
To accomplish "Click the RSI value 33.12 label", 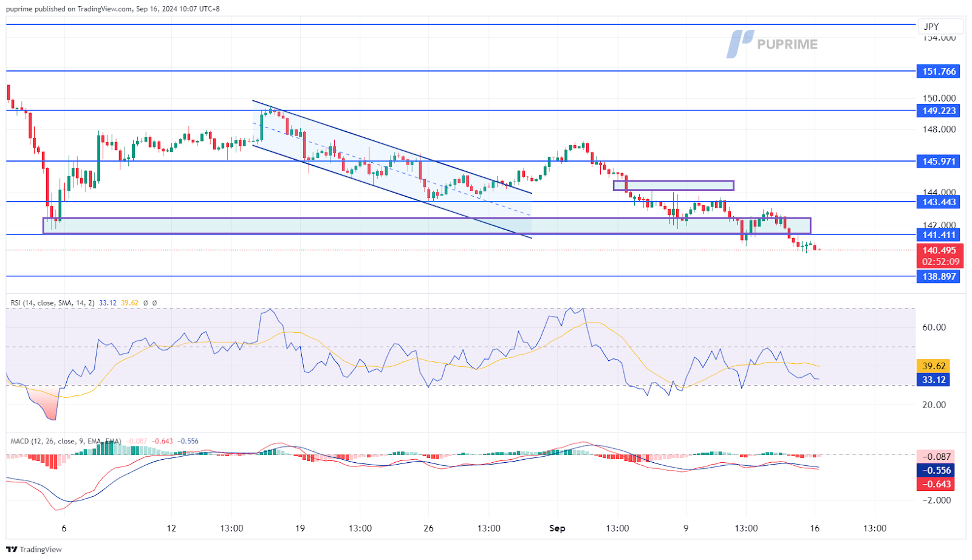I will [x=934, y=380].
